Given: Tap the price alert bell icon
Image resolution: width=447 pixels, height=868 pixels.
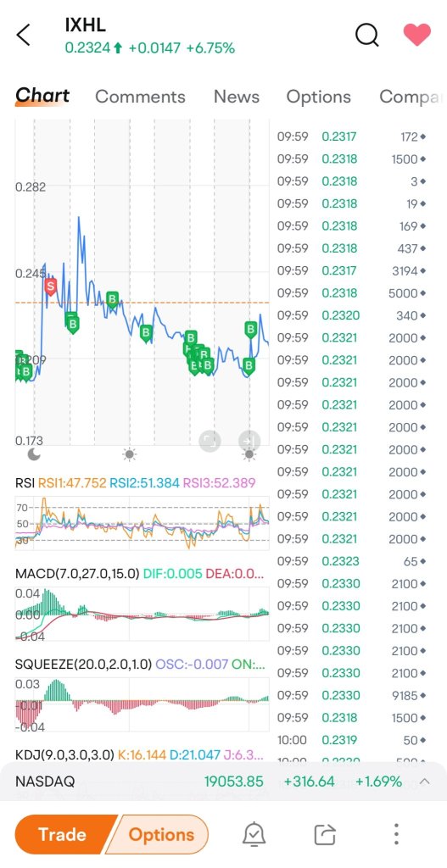Looking at the screenshot, I should pyautogui.click(x=254, y=834).
